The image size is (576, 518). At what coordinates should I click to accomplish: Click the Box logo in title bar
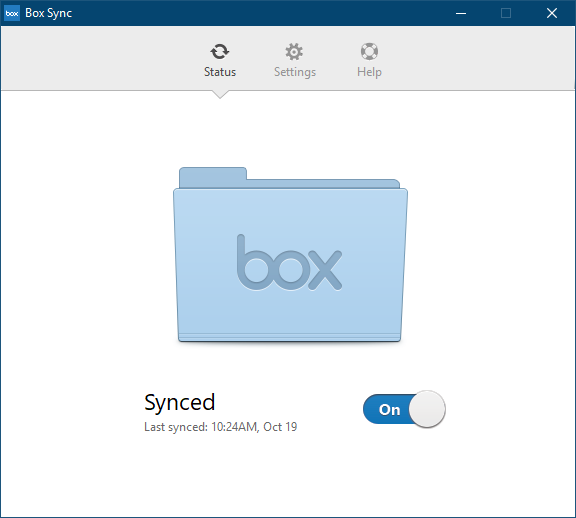coord(12,13)
